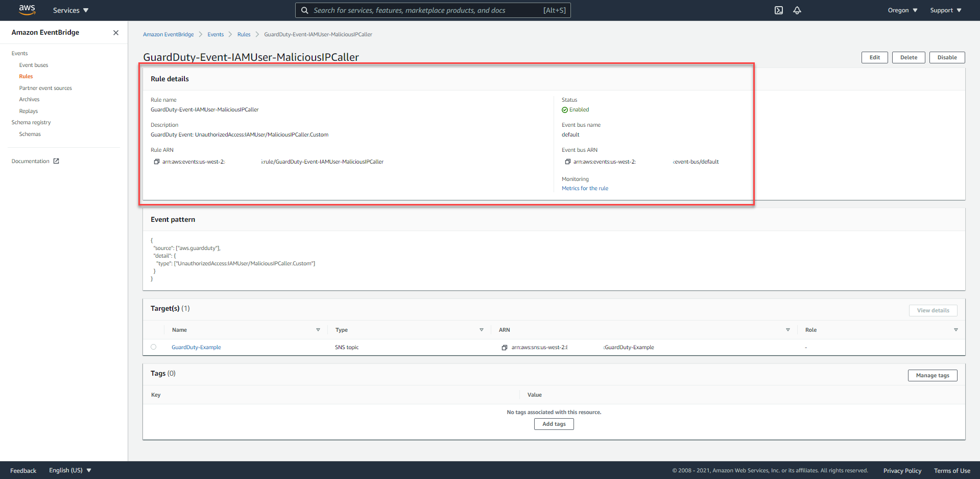Open Schemas in the sidebar
The image size is (980, 479).
(x=30, y=134)
